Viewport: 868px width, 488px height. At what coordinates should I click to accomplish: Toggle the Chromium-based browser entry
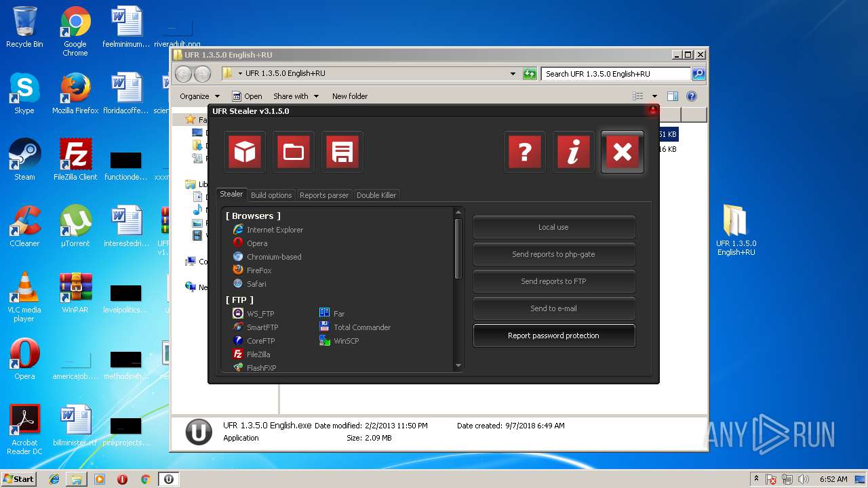tap(267, 257)
